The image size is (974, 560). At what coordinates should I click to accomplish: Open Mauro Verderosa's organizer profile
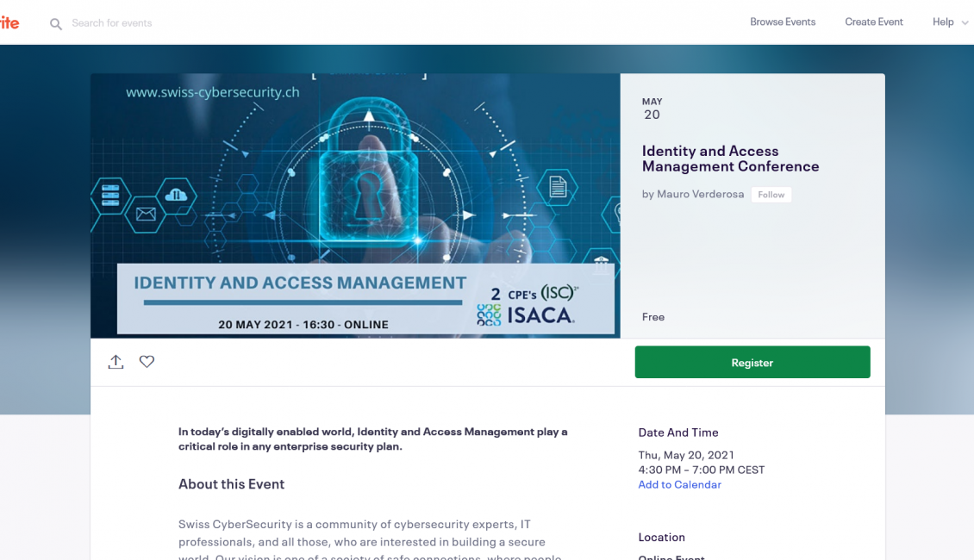(700, 195)
